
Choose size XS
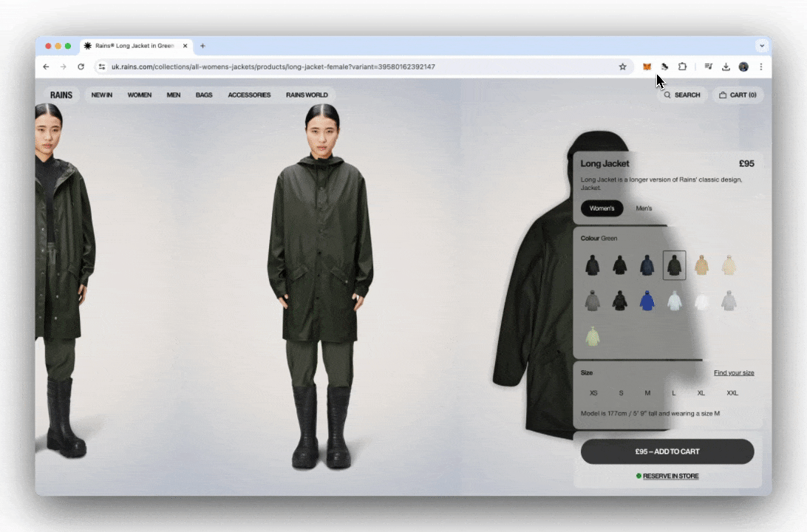593,393
